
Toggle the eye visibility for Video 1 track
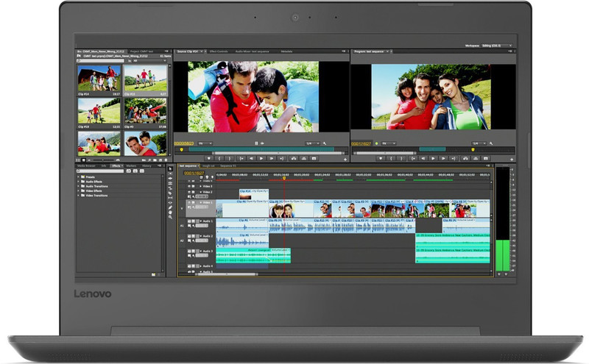(189, 203)
